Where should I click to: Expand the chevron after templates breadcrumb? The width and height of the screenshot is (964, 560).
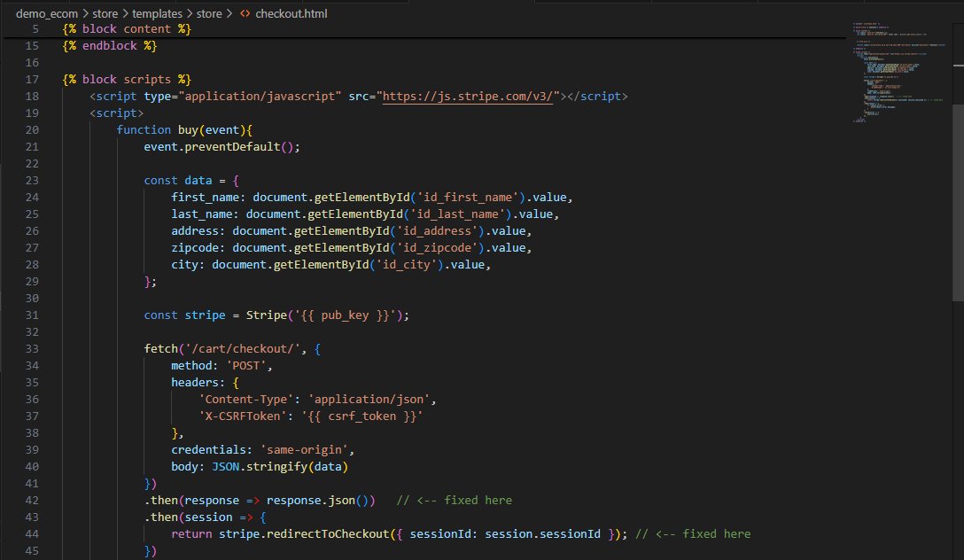pos(189,13)
